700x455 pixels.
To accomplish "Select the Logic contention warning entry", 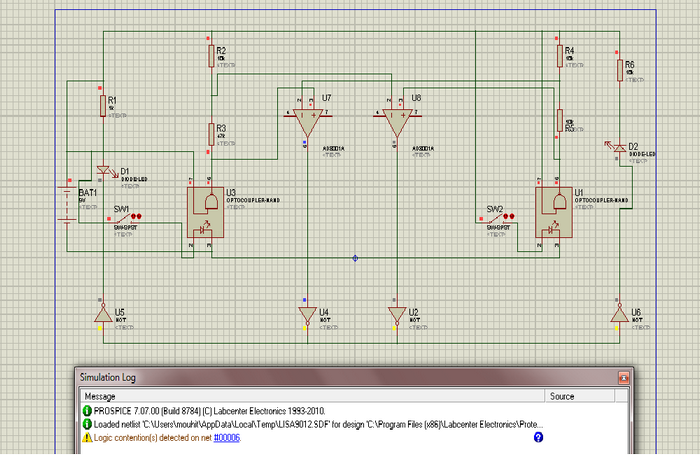I will point(167,438).
